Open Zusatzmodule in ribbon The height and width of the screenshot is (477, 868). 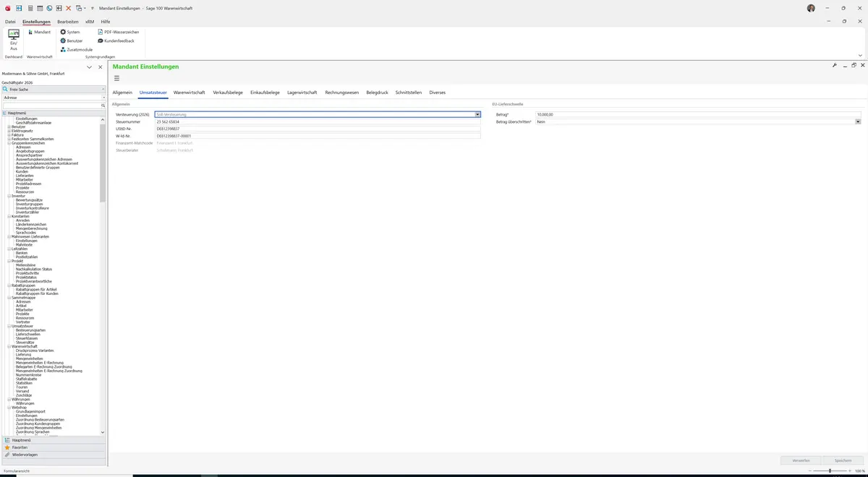pyautogui.click(x=77, y=49)
